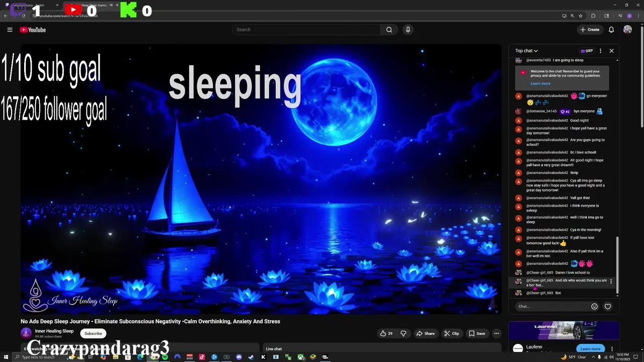Follow the Learn more link in chat welcome notice
The width and height of the screenshot is (644, 362).
point(540,83)
